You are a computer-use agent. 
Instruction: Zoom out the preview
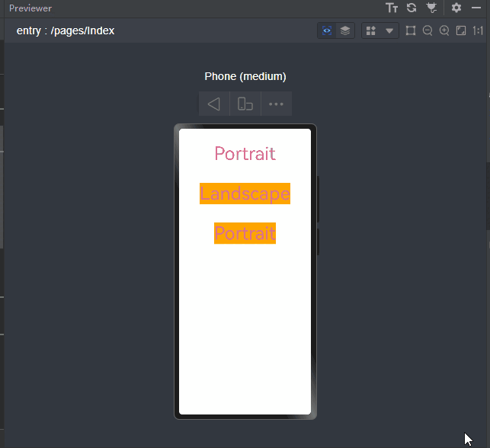pos(428,30)
